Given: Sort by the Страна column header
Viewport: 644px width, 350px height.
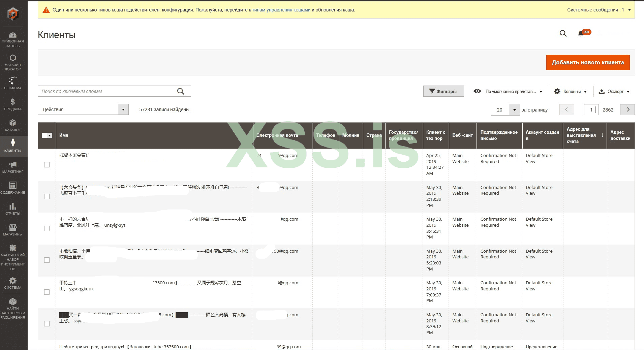Looking at the screenshot, I should 374,135.
